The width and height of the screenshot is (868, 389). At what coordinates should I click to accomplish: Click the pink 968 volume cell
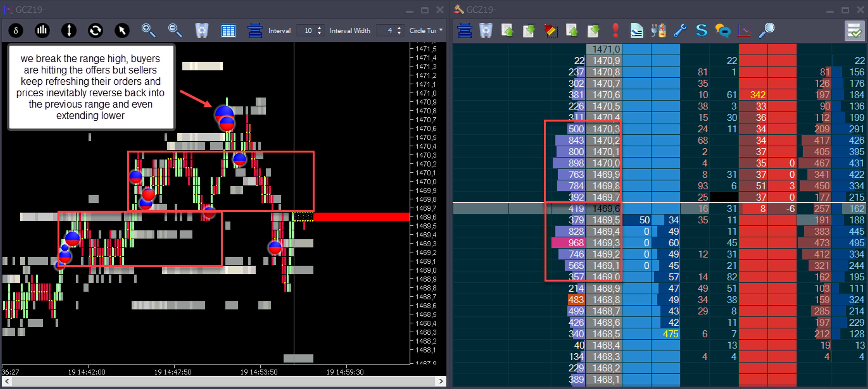(568, 243)
